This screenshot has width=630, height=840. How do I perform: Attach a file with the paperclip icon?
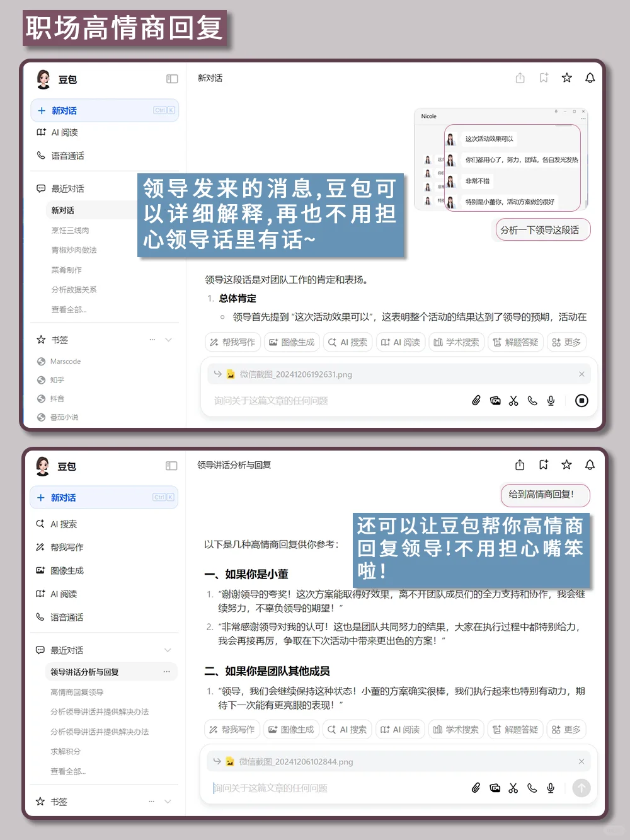click(x=476, y=401)
